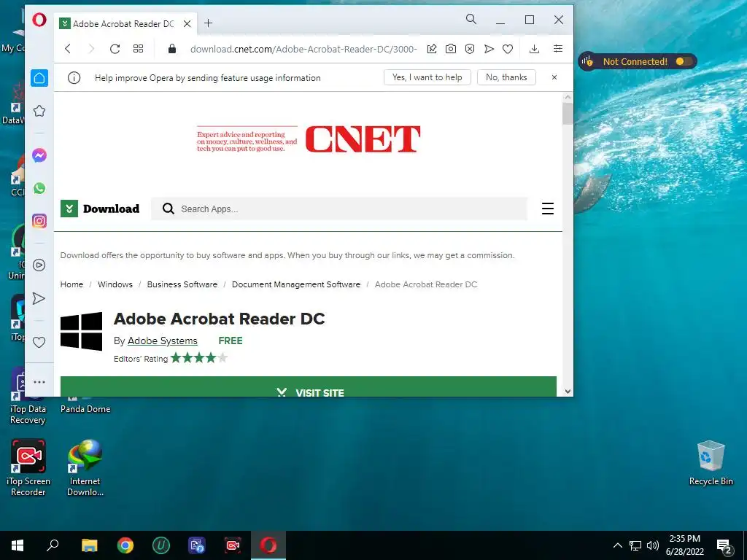Open the hamburger menu on CNET page
The width and height of the screenshot is (747, 560).
548,209
